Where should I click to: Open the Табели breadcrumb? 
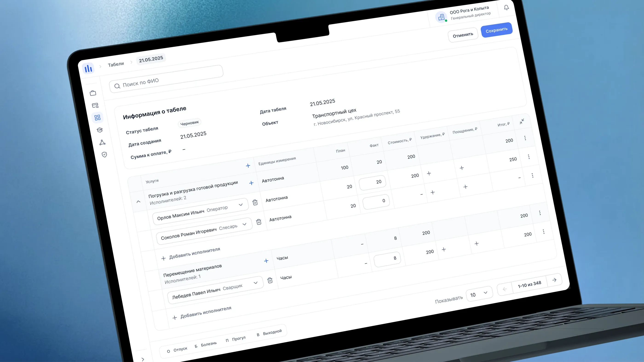(x=116, y=64)
